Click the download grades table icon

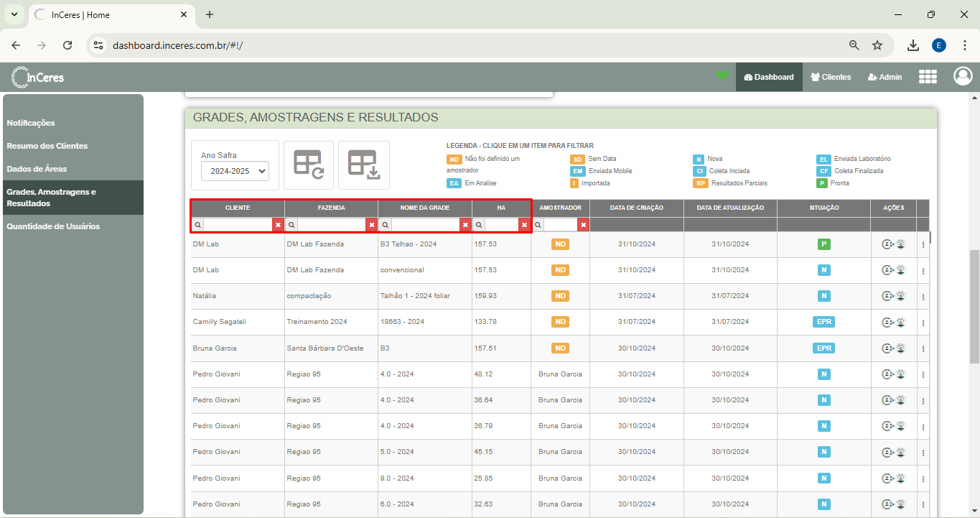click(x=364, y=165)
